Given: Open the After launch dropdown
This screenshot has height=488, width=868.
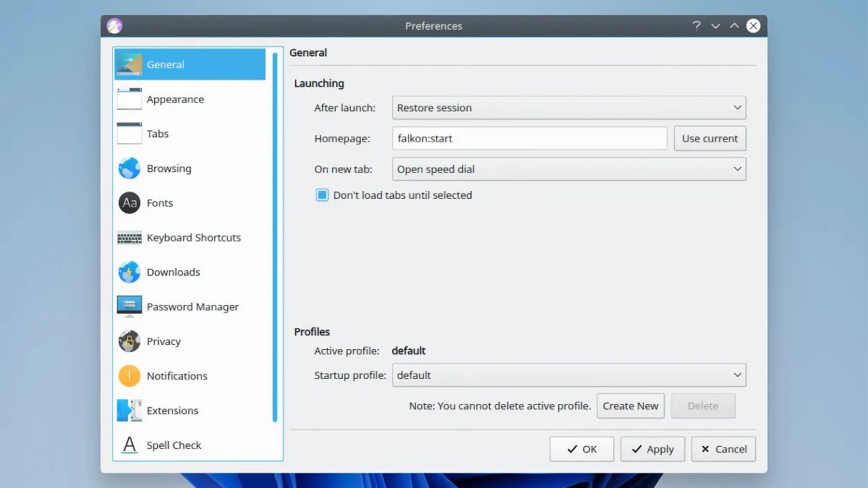Looking at the screenshot, I should [569, 108].
